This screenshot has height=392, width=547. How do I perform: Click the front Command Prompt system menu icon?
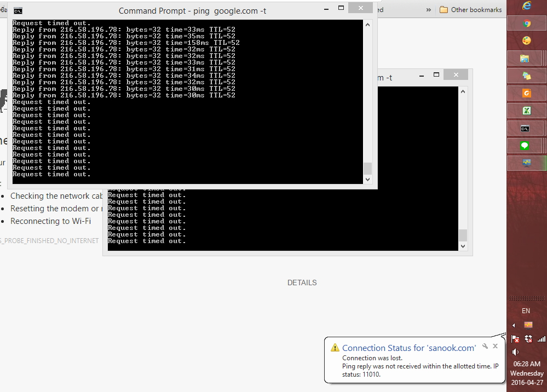point(18,11)
